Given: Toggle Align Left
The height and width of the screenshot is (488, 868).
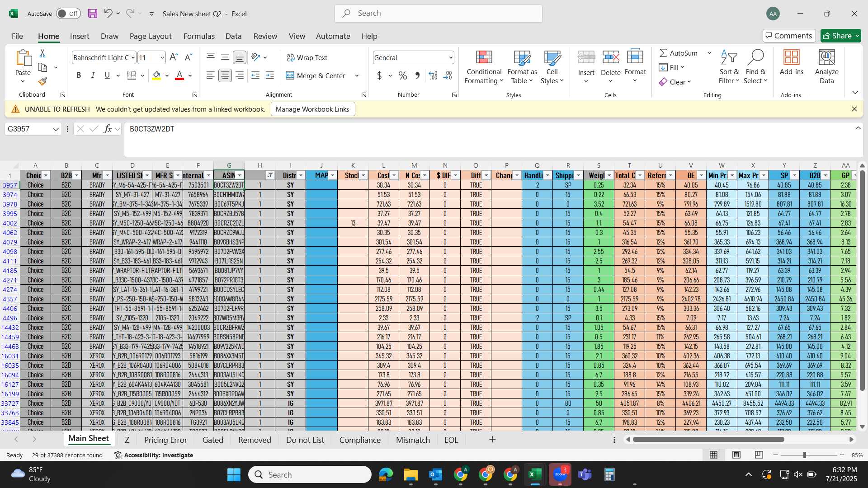Looking at the screenshot, I should click(x=210, y=75).
